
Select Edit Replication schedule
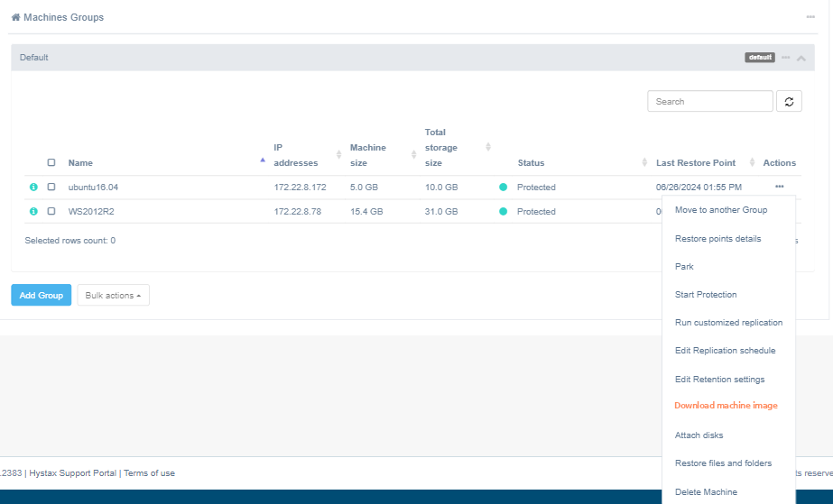726,351
